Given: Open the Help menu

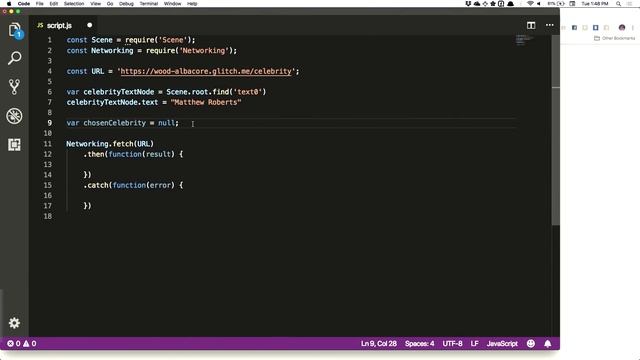Looking at the screenshot, I should (x=192, y=4).
